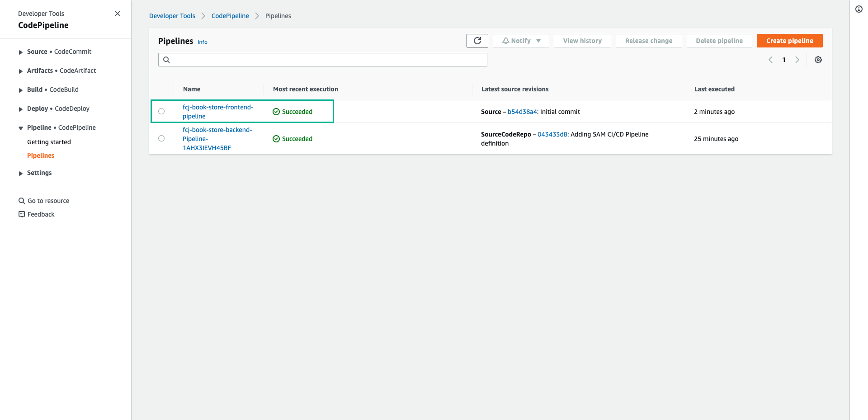Select fcj-book-store-backend-Pipeline radio button
This screenshot has width=868, height=420.
(161, 138)
